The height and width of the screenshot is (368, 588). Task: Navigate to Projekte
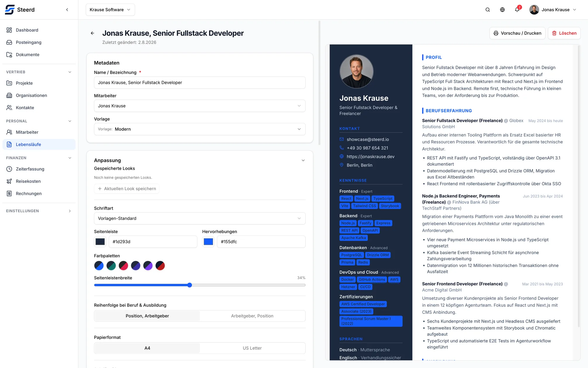tap(39, 83)
